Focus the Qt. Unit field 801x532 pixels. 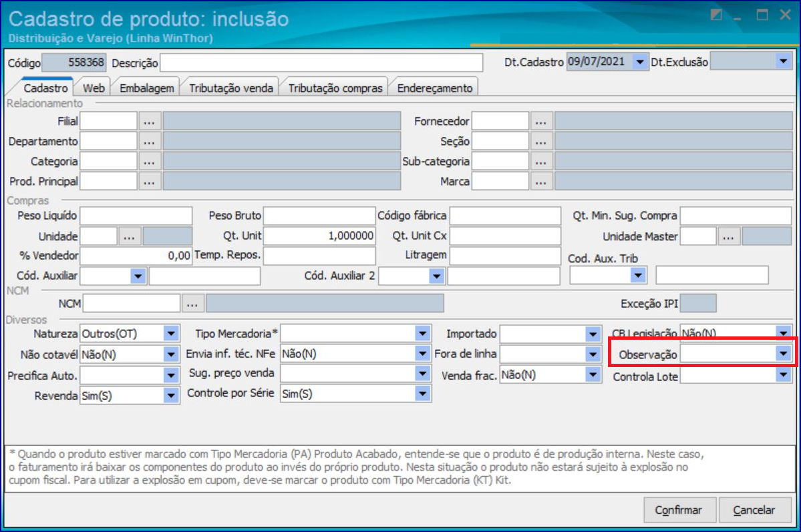click(x=319, y=236)
